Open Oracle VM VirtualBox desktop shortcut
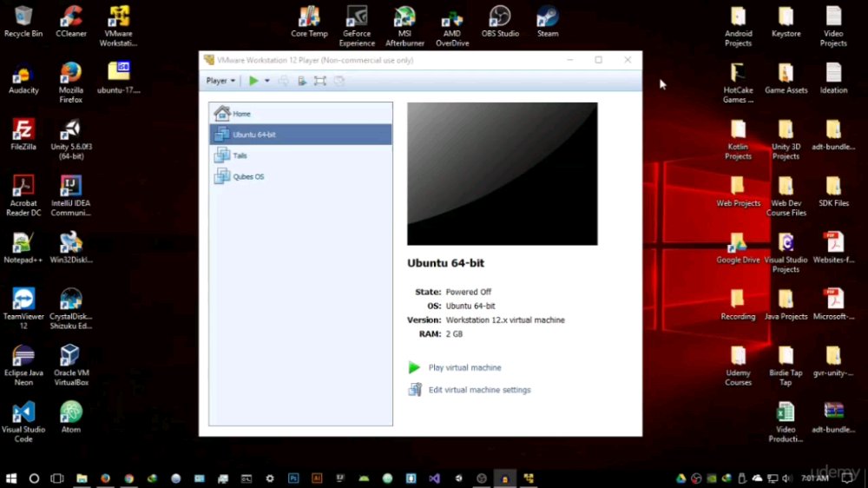868x488 pixels. pos(71,366)
